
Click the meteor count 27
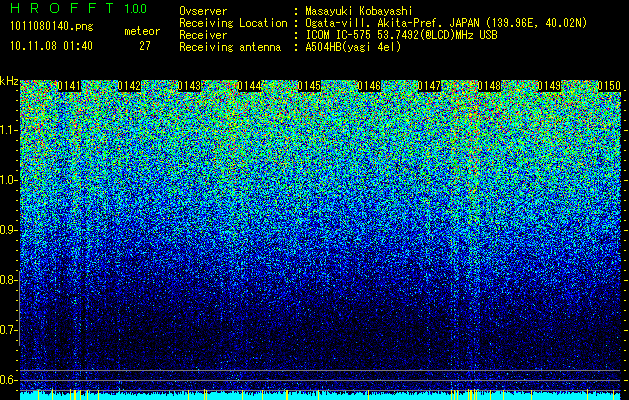(x=145, y=46)
